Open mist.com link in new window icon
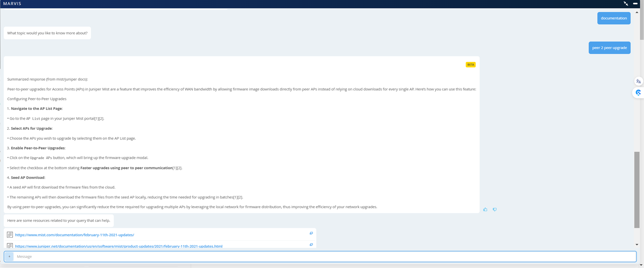Screen dimensions: 644x268 coord(311,233)
